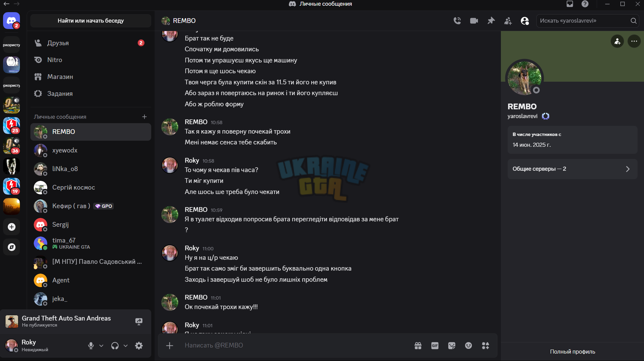This screenshot has height=361, width=644.
Task: Add friends to DM icon
Action: click(508, 21)
